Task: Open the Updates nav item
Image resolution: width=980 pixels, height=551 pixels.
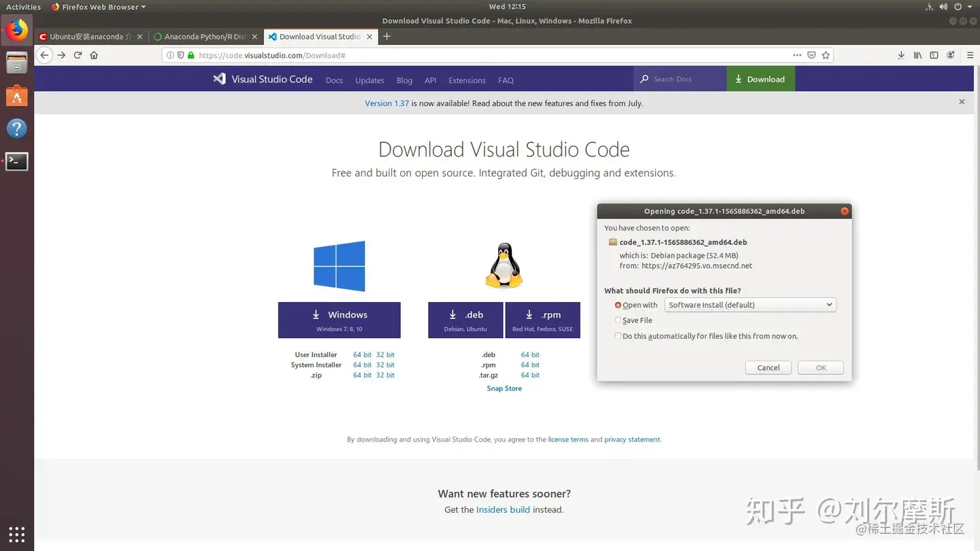Action: (x=370, y=80)
